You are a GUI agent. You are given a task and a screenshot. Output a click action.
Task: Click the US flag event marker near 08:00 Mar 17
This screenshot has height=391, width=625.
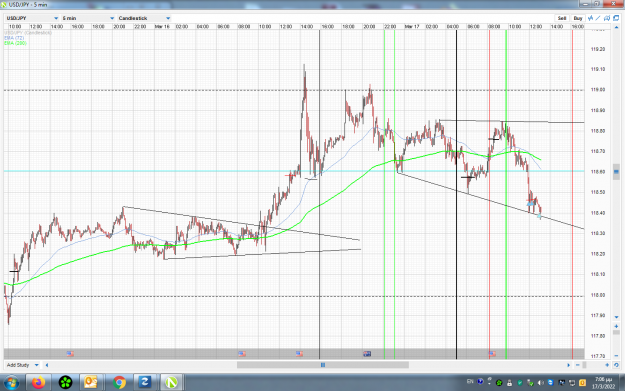coord(492,354)
